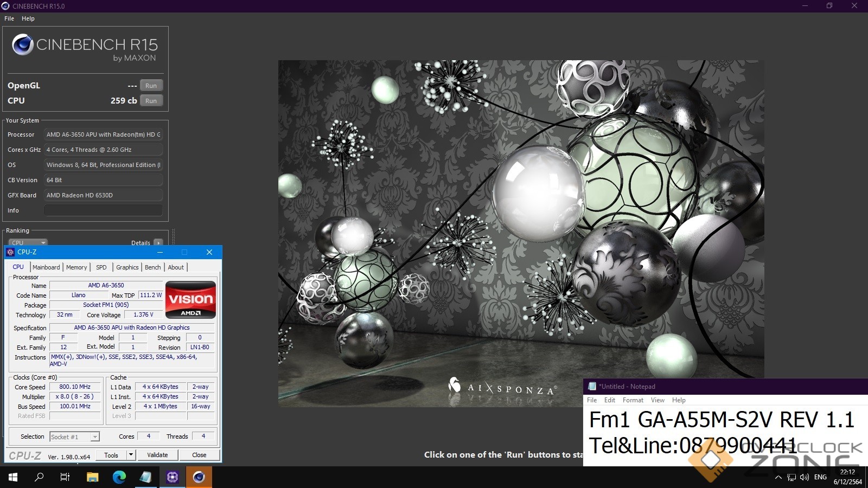Screen dimensions: 868x488
Task: Open the Format menu in Notepad
Action: point(633,400)
